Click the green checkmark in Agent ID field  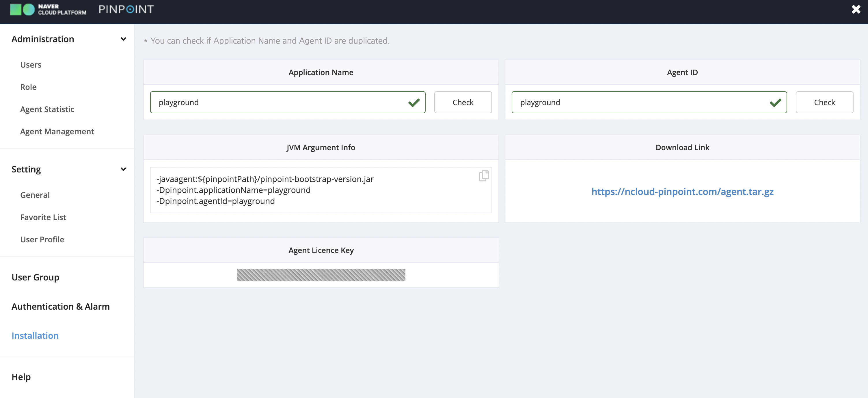(775, 103)
